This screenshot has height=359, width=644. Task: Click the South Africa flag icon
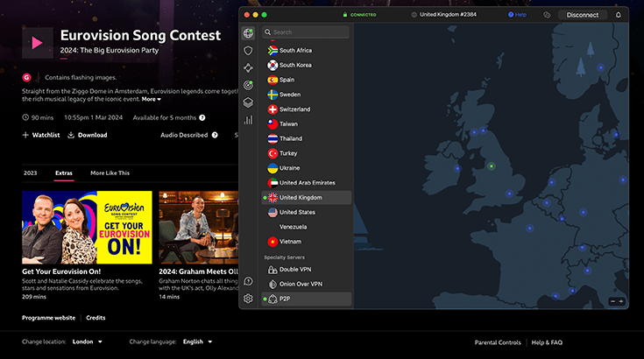pyautogui.click(x=272, y=51)
